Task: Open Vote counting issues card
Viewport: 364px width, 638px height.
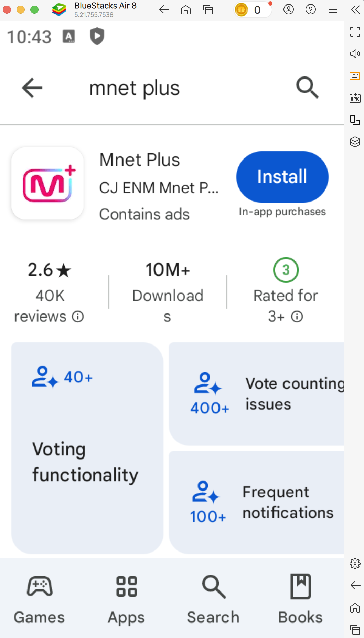Action: click(x=256, y=394)
